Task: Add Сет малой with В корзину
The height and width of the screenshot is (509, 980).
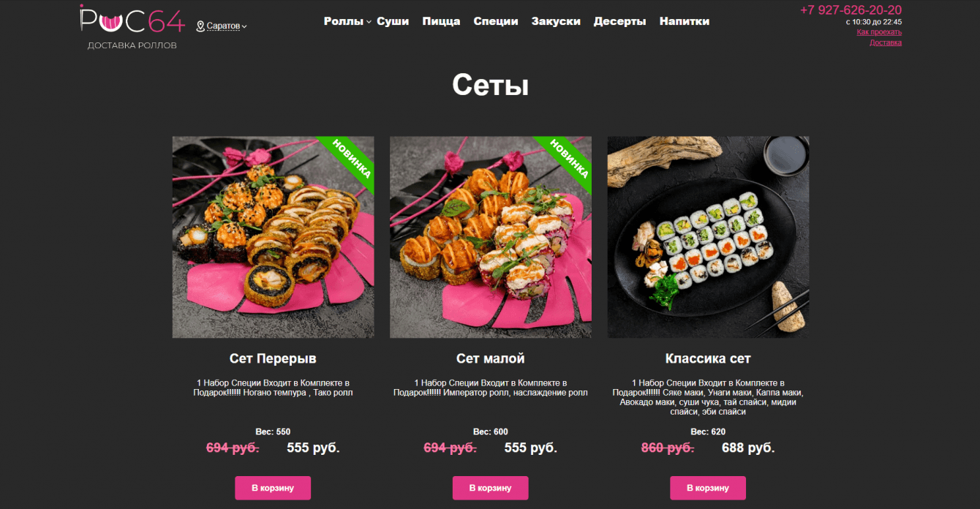Action: [490, 488]
